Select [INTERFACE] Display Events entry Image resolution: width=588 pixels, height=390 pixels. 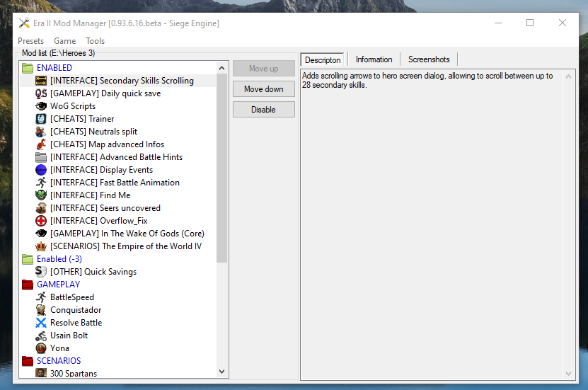pyautogui.click(x=102, y=170)
